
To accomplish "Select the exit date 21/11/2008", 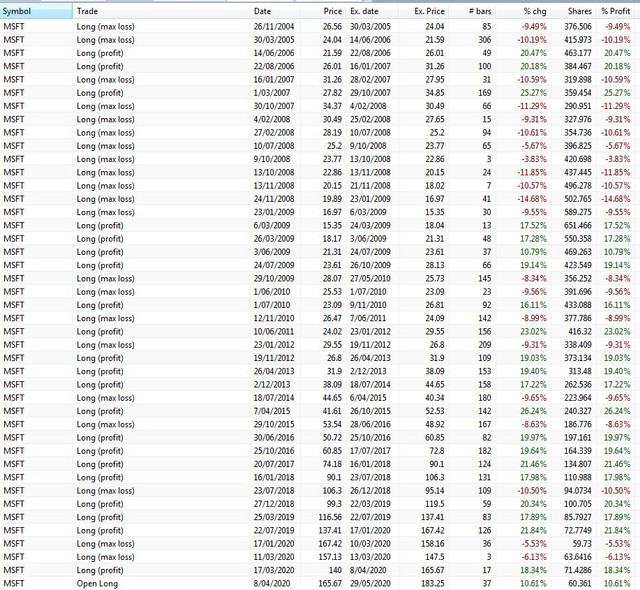I will [x=370, y=186].
